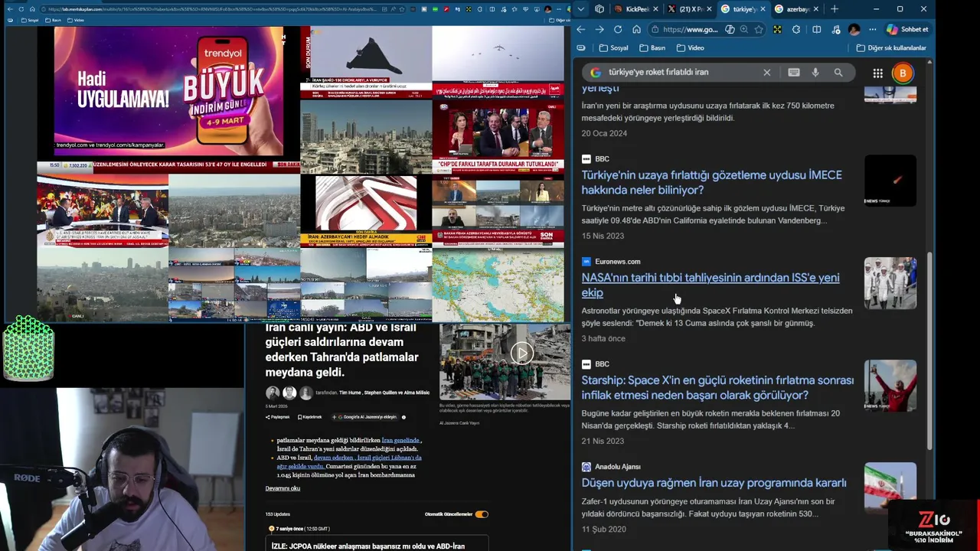The image size is (980, 551).
Task: Go back in the Google browser window
Action: click(x=581, y=29)
